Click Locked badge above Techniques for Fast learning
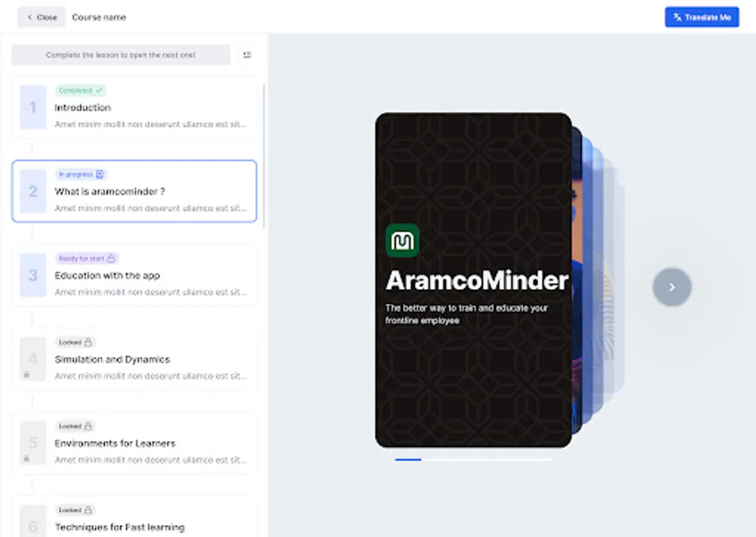Image resolution: width=756 pixels, height=537 pixels. [75, 510]
